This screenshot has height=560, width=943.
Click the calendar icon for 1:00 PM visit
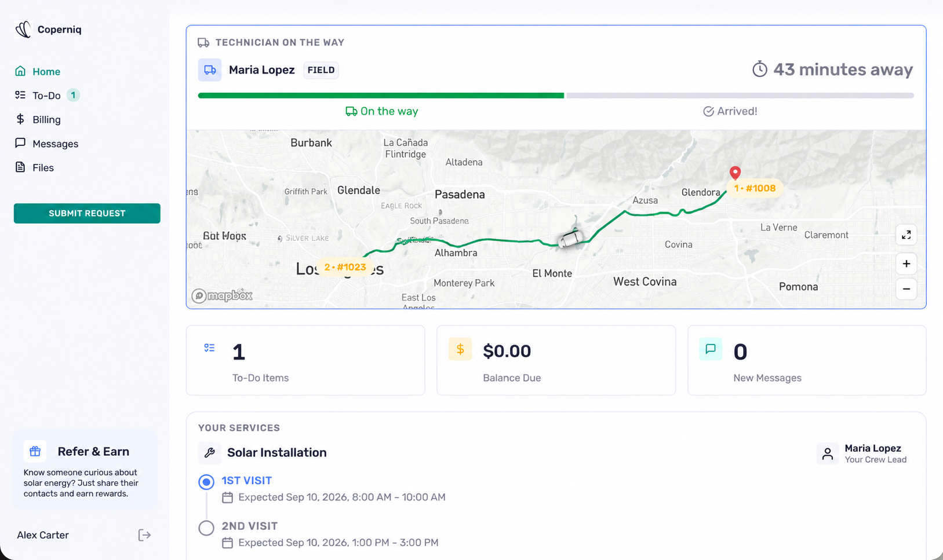(x=228, y=543)
